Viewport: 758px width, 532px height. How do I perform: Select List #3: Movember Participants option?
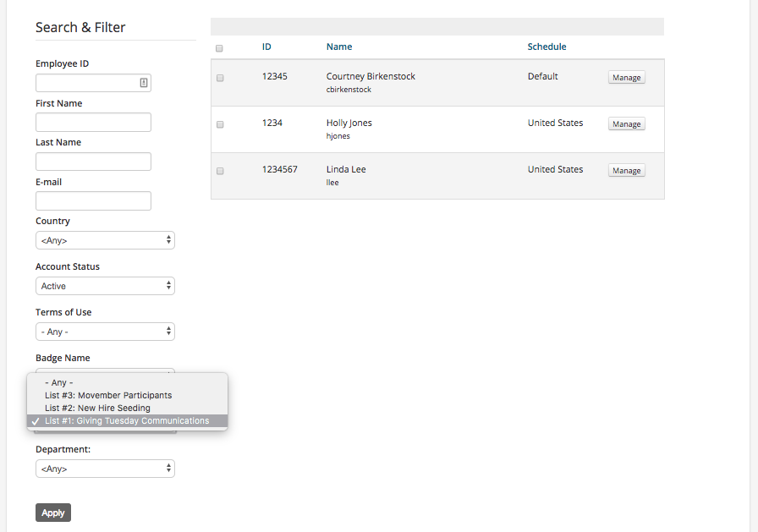pos(127,395)
